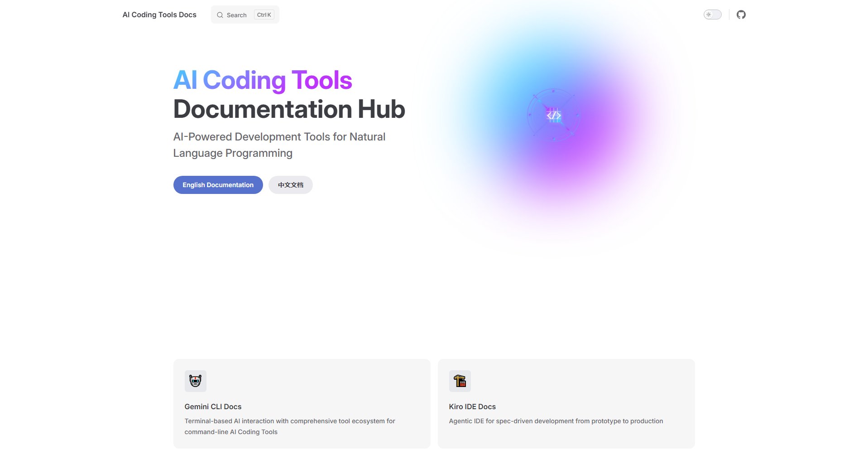Image resolution: width=868 pixels, height=469 pixels.
Task: Switch to 中文文档 Chinese docs
Action: pos(290,185)
